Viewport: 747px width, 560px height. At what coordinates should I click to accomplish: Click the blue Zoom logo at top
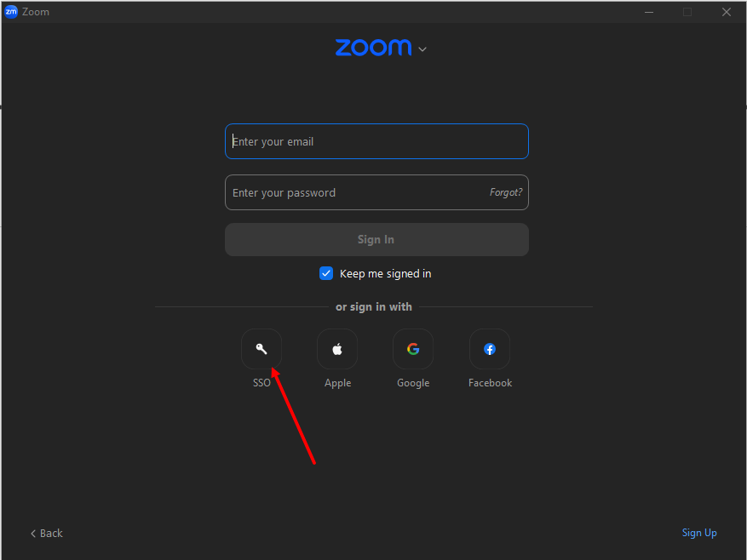pos(373,48)
